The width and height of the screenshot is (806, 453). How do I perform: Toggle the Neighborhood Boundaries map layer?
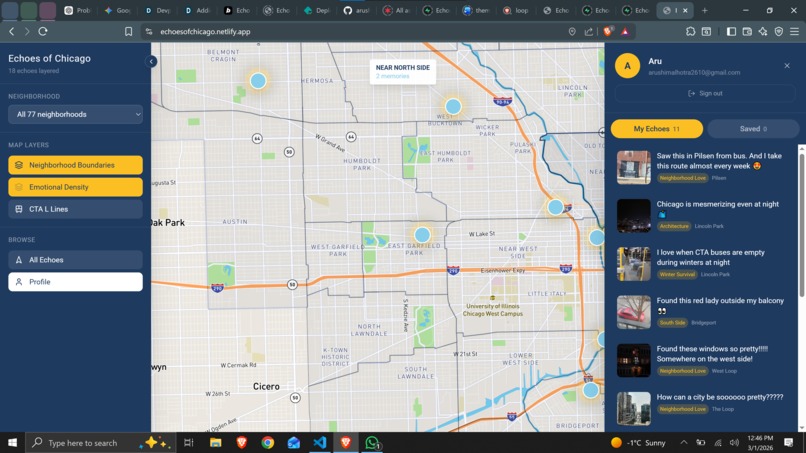(76, 165)
